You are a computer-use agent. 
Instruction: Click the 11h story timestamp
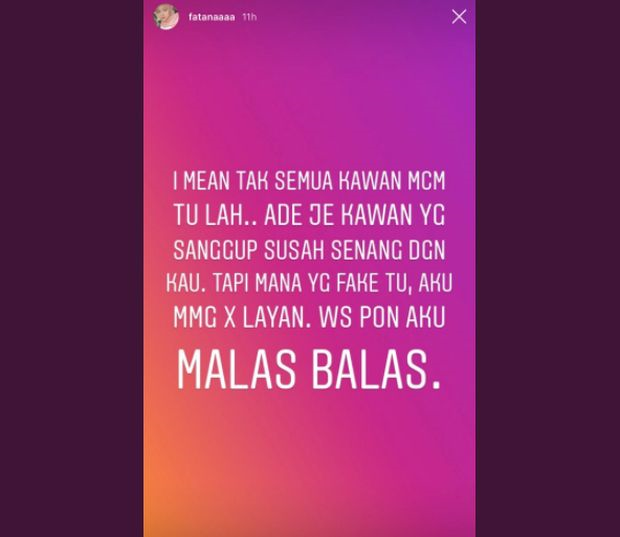tap(250, 17)
